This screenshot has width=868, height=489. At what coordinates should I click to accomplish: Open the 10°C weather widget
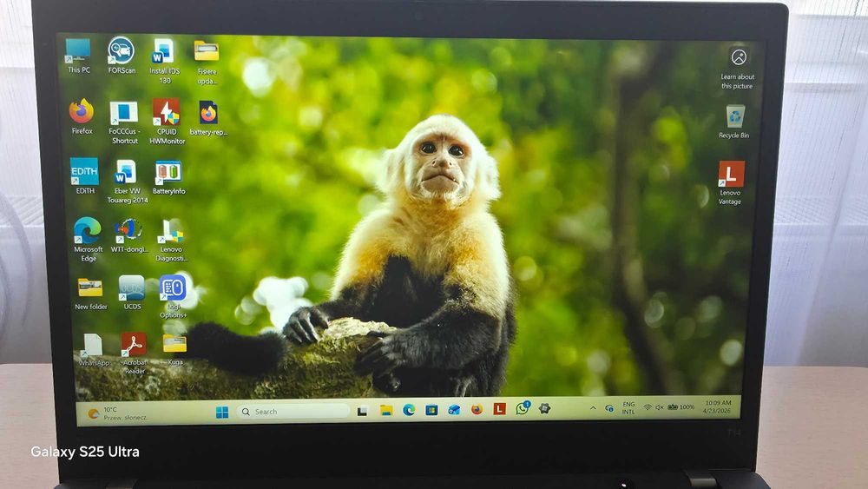pos(118,413)
